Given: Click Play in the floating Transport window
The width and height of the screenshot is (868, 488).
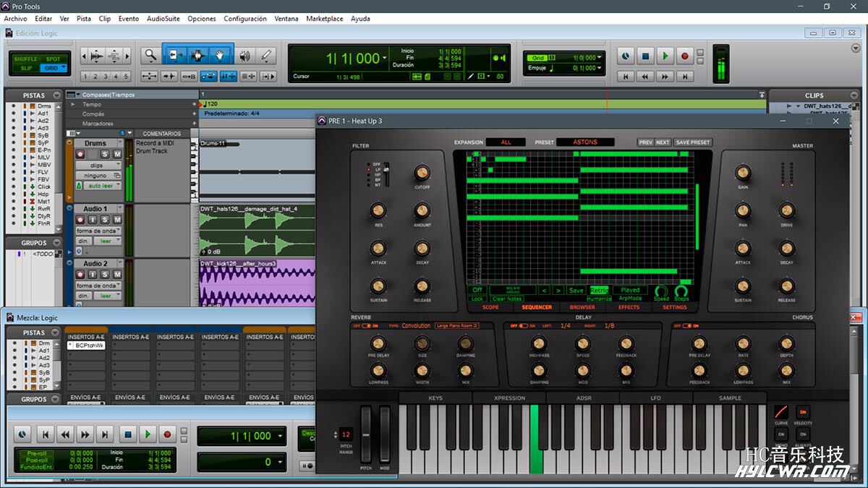Looking at the screenshot, I should click(x=148, y=435).
